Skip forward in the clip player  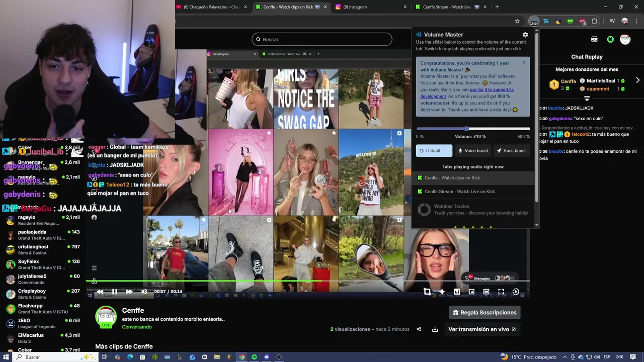pos(129,292)
